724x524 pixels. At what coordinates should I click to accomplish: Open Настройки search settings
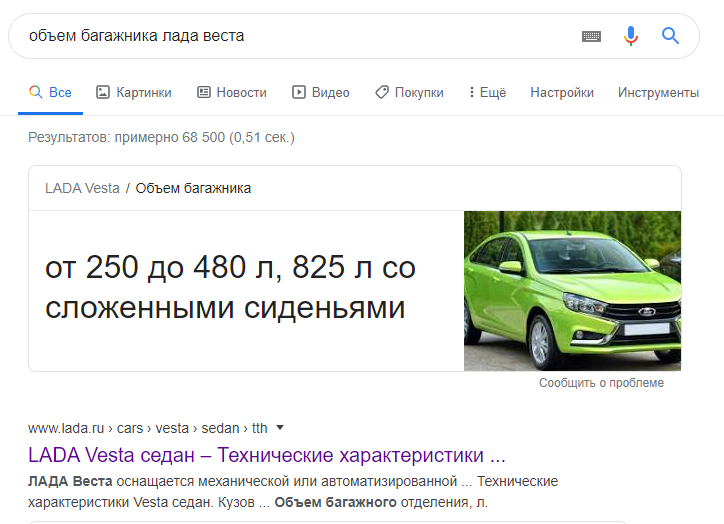[562, 92]
